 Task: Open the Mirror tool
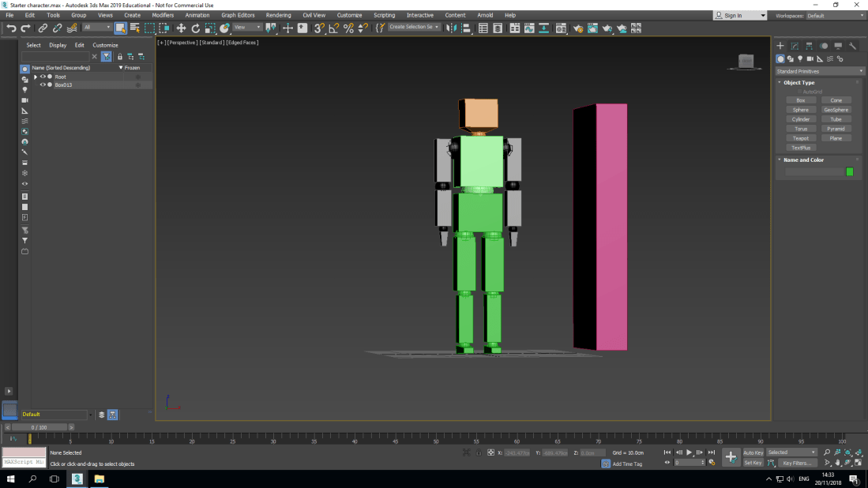point(451,28)
